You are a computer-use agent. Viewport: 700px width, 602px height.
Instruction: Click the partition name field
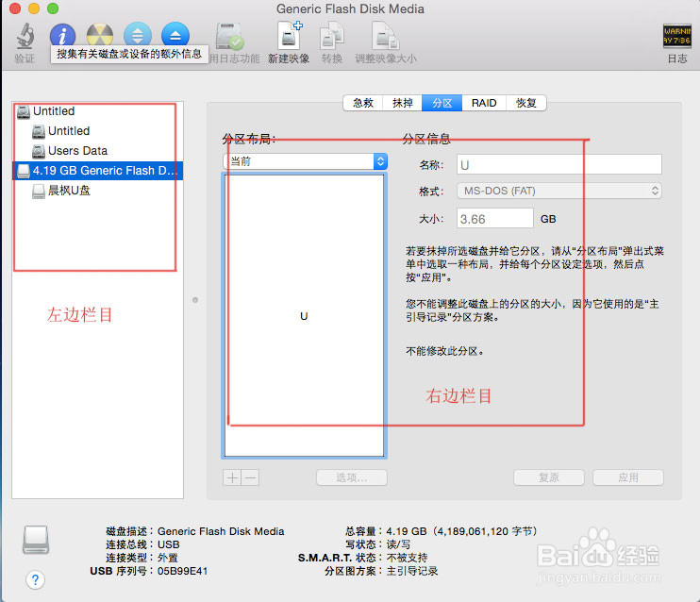point(558,165)
